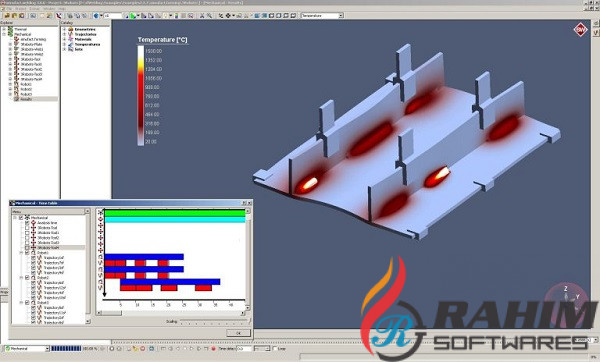Image resolution: width=600 pixels, height=362 pixels.
Task: Expand the Thermal node in Explorer
Action: (x=4, y=29)
